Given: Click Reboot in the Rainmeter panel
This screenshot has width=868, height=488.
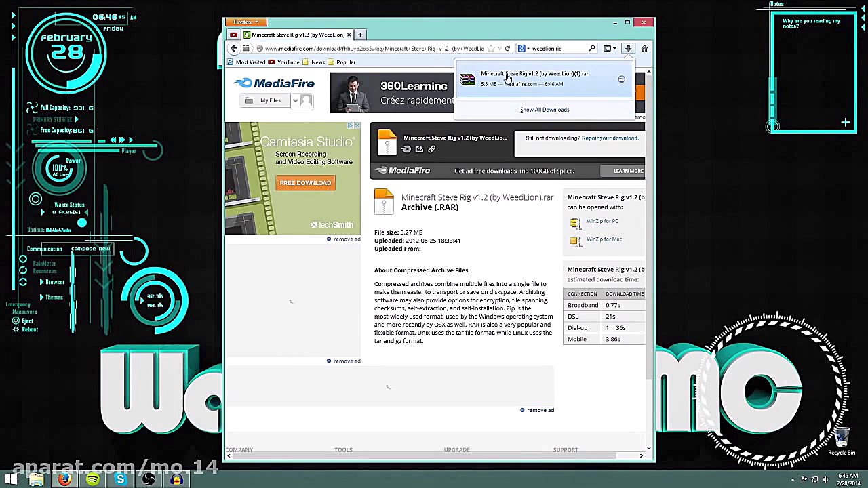Looking at the screenshot, I should (25, 329).
